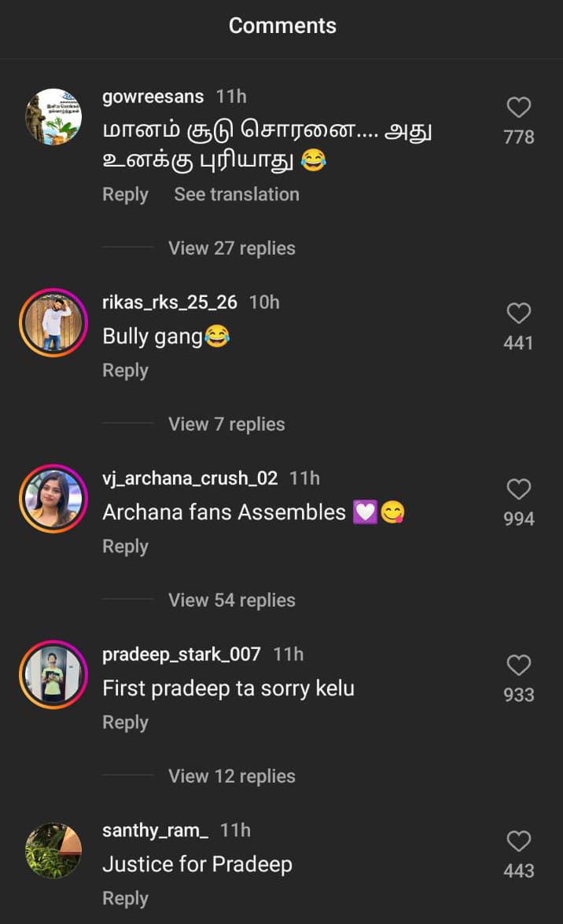563x924 pixels.
Task: Click See translation on Tamil comment
Action: [x=237, y=195]
